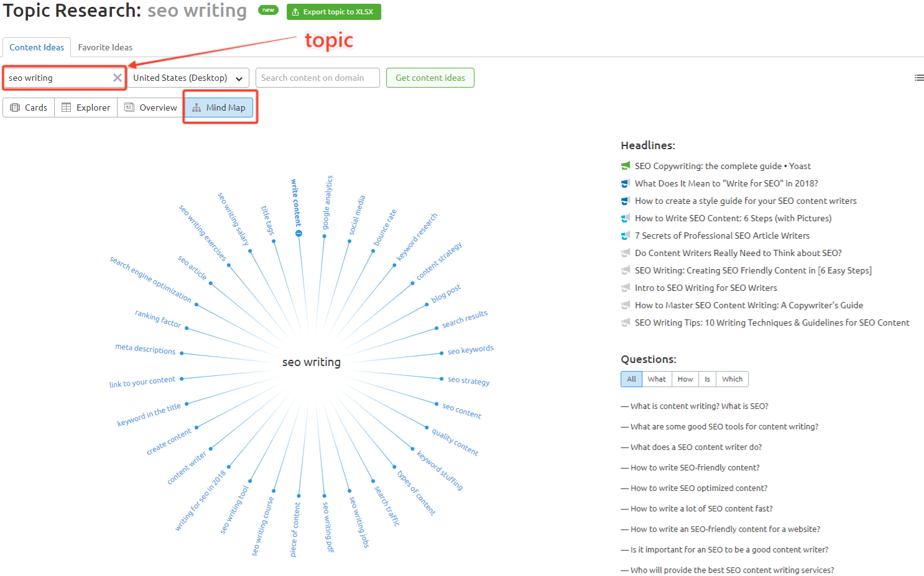Filter questions by 'What'

click(x=656, y=378)
